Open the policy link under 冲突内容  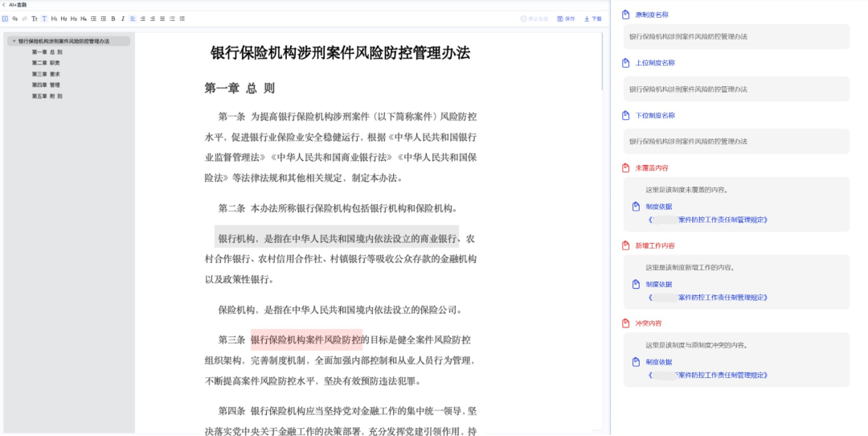pos(708,375)
